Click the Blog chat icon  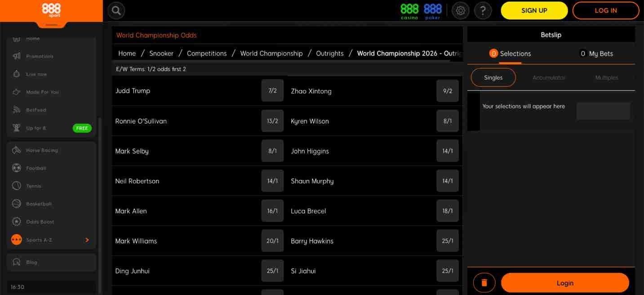point(17,262)
